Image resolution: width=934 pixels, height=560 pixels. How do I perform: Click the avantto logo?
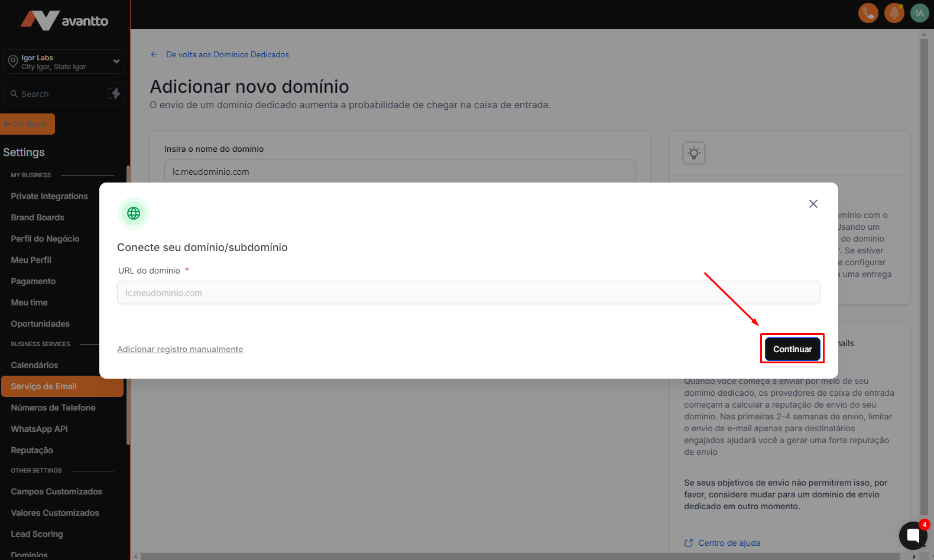64,21
